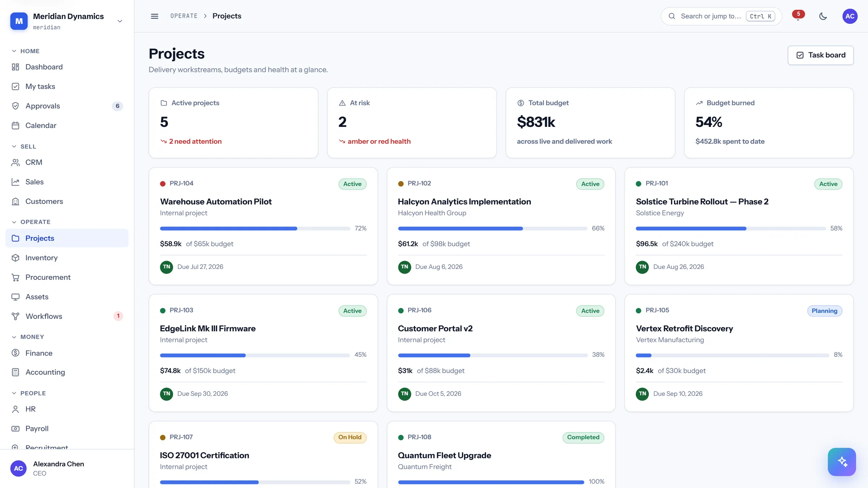Click the Approvals shield icon
868x488 pixels.
15,106
